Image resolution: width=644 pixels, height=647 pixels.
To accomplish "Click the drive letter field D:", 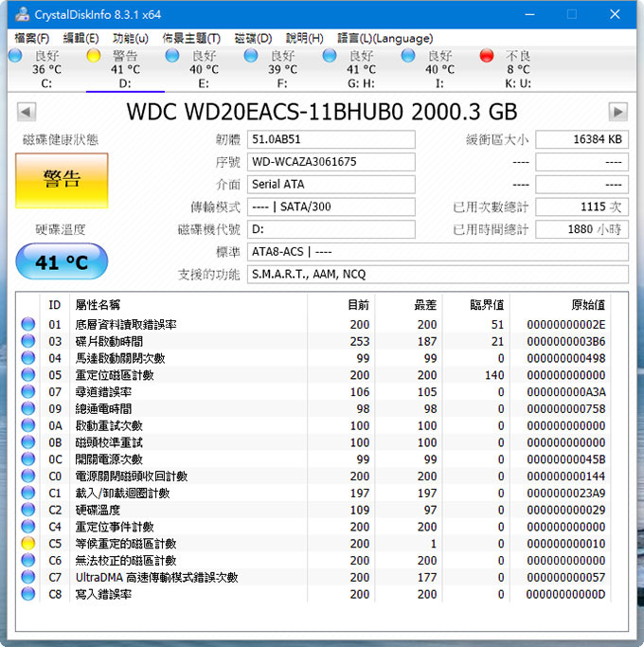I will click(331, 229).
